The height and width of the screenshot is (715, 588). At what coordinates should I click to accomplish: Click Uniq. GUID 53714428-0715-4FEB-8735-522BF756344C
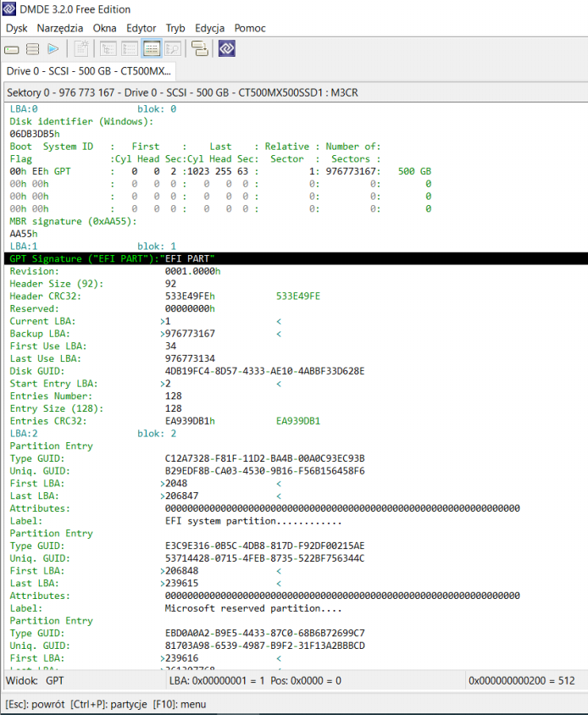click(x=264, y=558)
